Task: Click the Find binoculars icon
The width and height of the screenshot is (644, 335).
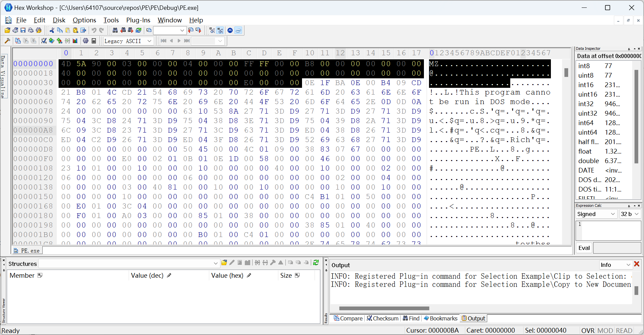Action: pos(115,31)
